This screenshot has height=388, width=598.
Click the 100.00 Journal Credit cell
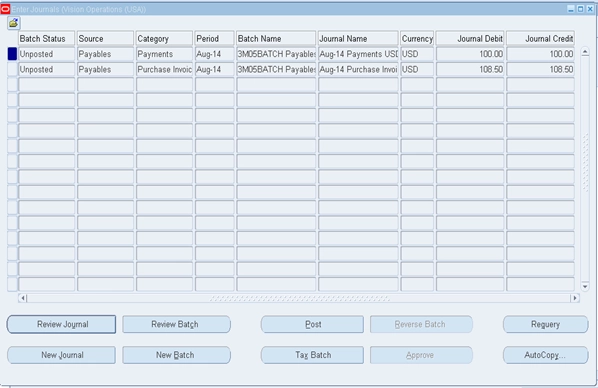click(540, 54)
